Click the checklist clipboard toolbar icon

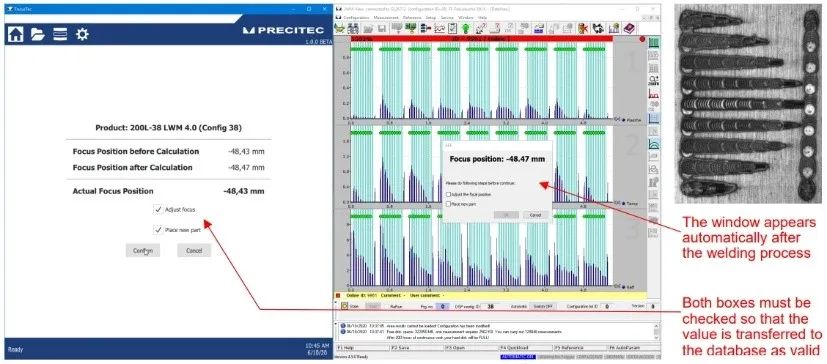(453, 28)
